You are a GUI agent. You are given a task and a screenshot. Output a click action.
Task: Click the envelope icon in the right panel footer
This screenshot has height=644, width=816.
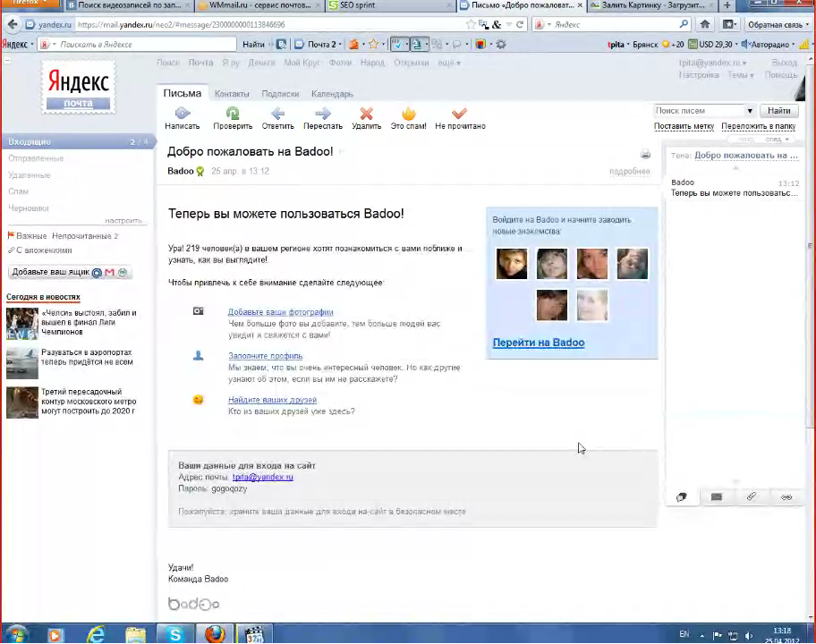coord(717,496)
